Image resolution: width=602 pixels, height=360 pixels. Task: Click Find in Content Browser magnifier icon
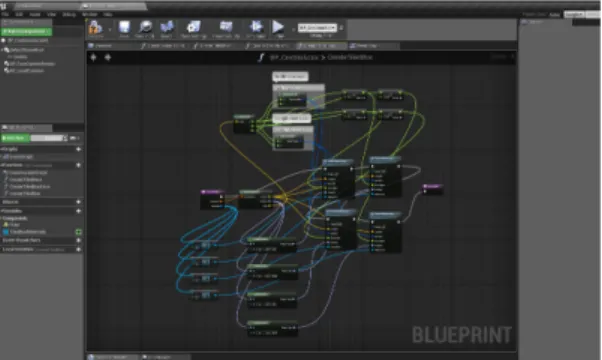(146, 28)
